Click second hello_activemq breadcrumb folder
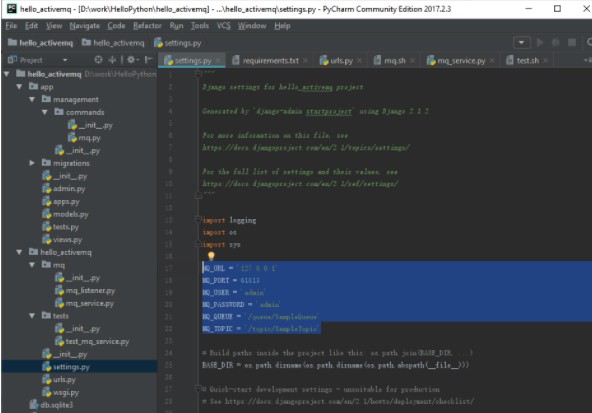 (113, 43)
